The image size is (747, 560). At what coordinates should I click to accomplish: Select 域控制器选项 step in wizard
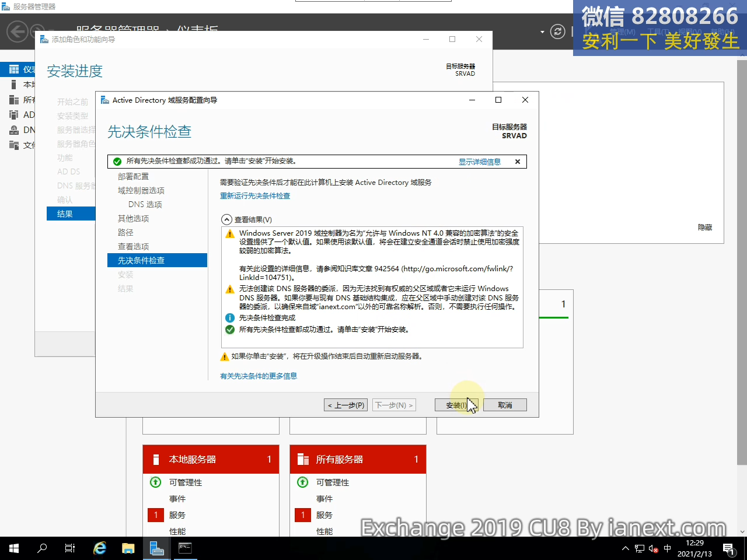click(x=141, y=190)
